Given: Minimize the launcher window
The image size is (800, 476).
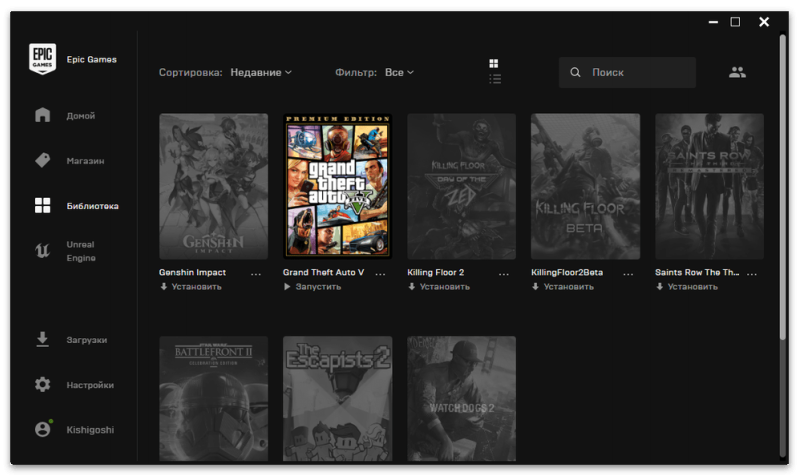Looking at the screenshot, I should pos(713,22).
